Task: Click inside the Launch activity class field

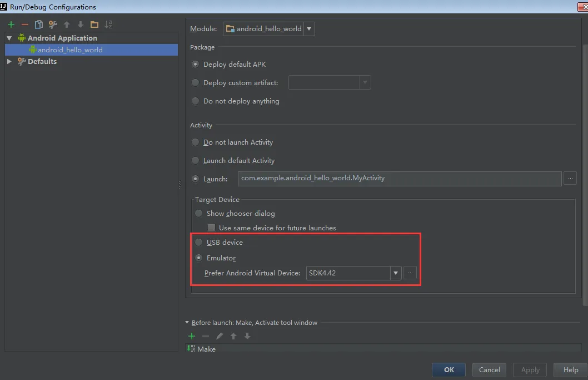Action: click(x=400, y=179)
